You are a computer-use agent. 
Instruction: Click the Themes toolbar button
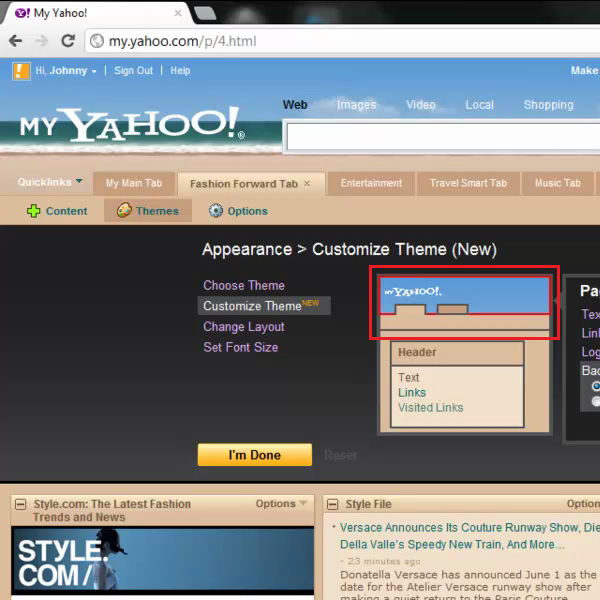click(148, 210)
